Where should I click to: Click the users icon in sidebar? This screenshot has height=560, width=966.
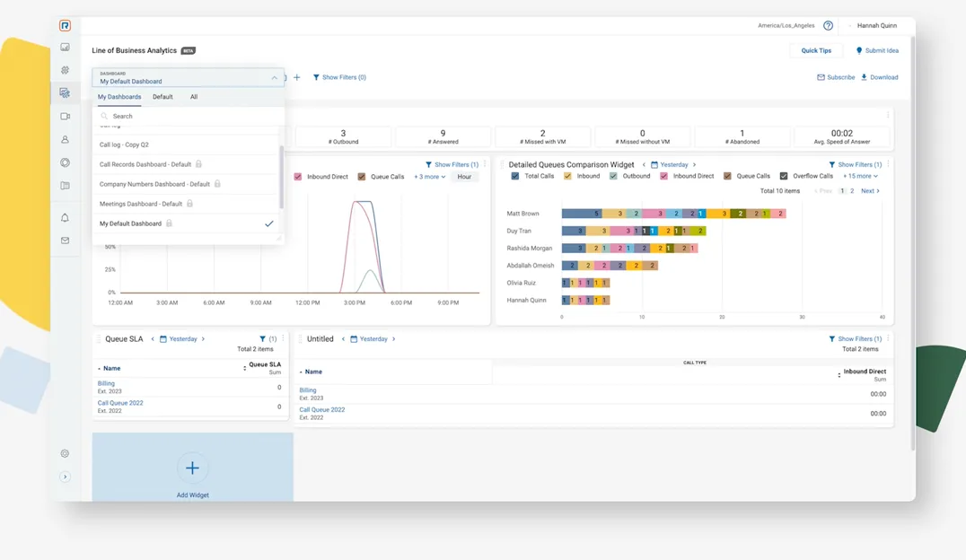tap(65, 140)
